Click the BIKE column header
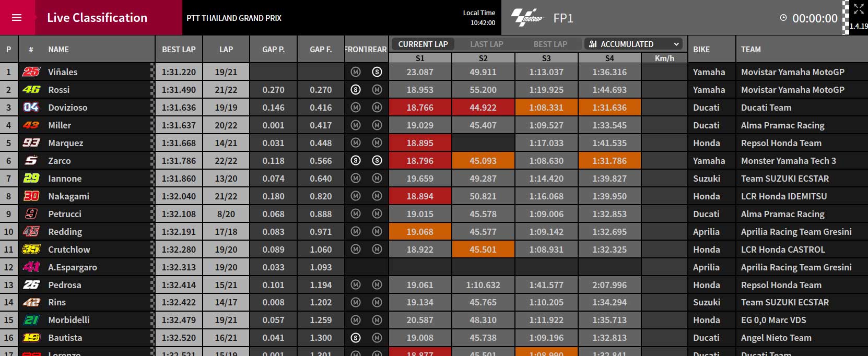The image size is (868, 356). click(x=701, y=50)
